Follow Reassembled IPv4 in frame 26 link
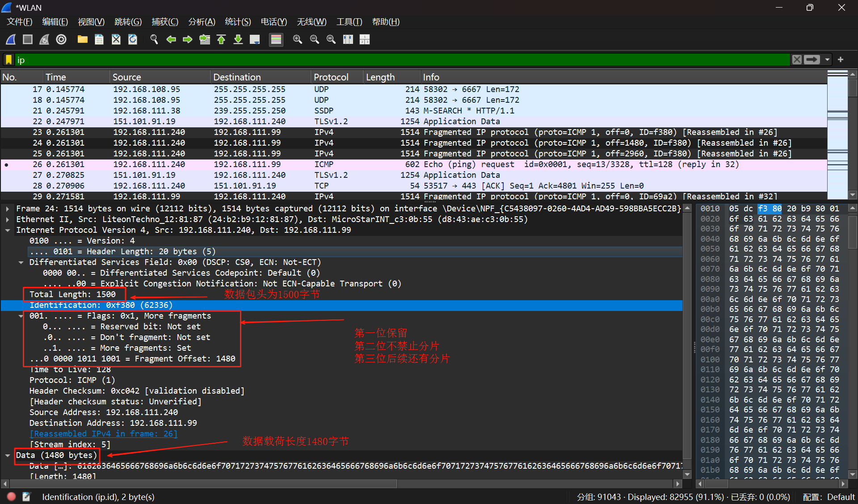 (x=103, y=434)
